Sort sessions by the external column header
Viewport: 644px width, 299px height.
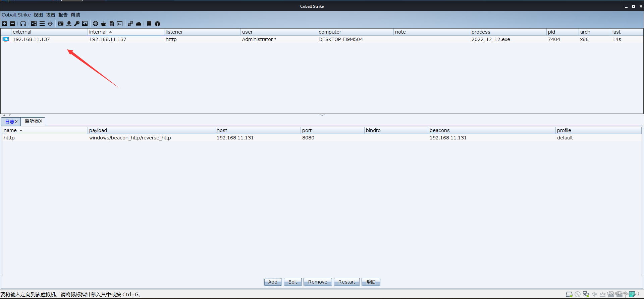(49, 32)
